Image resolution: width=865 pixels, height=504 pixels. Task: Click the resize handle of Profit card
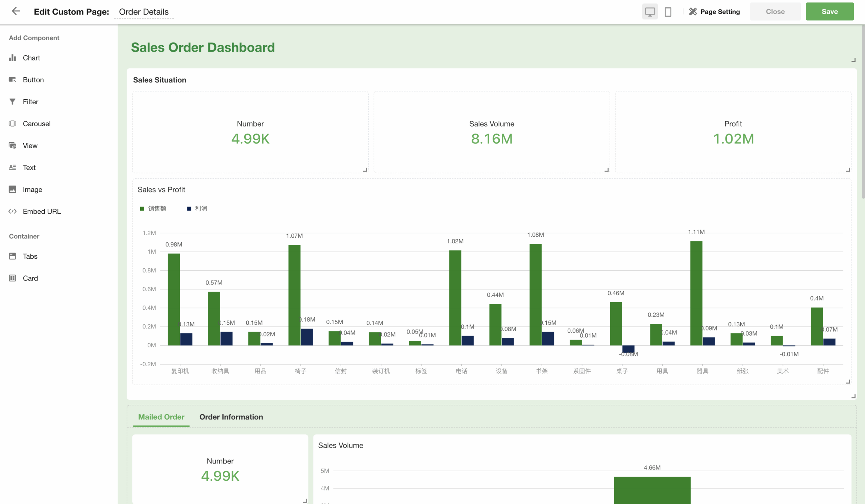point(848,170)
